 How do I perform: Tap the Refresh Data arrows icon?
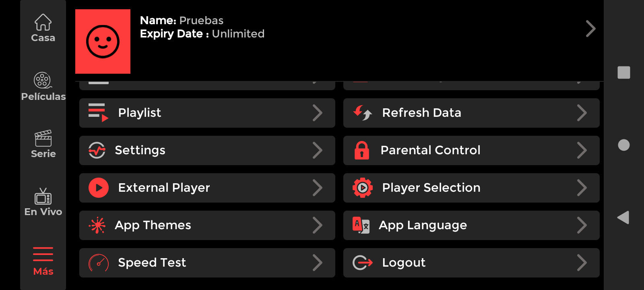[x=362, y=113]
